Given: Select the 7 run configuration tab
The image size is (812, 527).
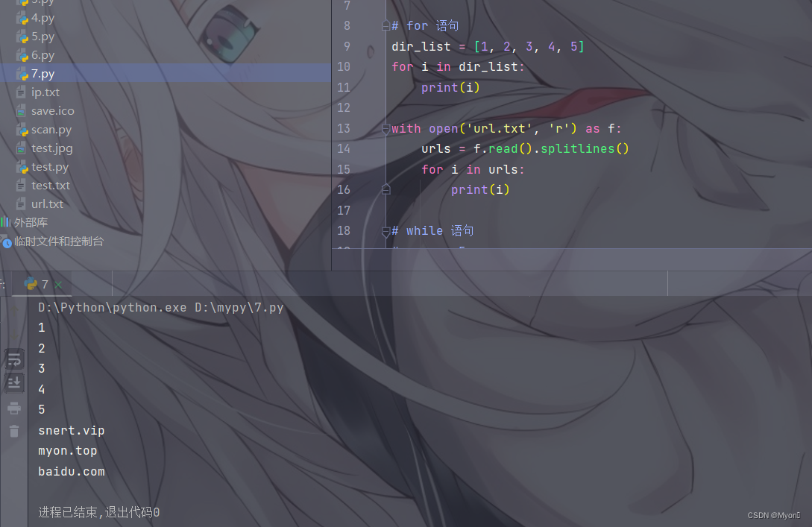Looking at the screenshot, I should coord(42,284).
